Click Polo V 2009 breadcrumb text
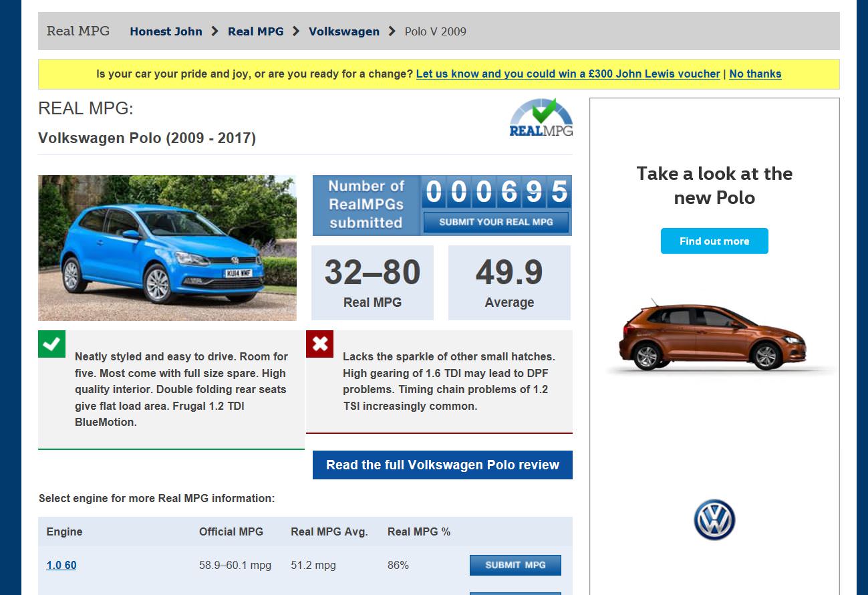The width and height of the screenshot is (868, 595). tap(436, 31)
